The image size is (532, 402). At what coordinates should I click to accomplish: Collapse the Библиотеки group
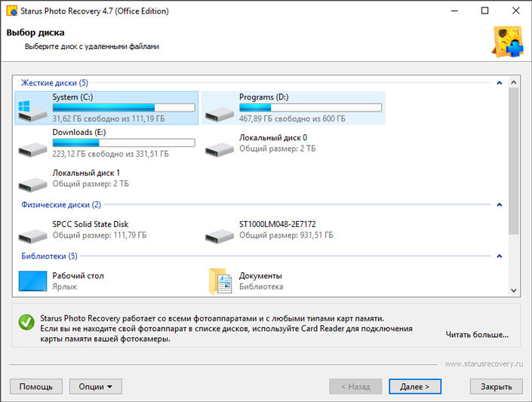coord(499,256)
